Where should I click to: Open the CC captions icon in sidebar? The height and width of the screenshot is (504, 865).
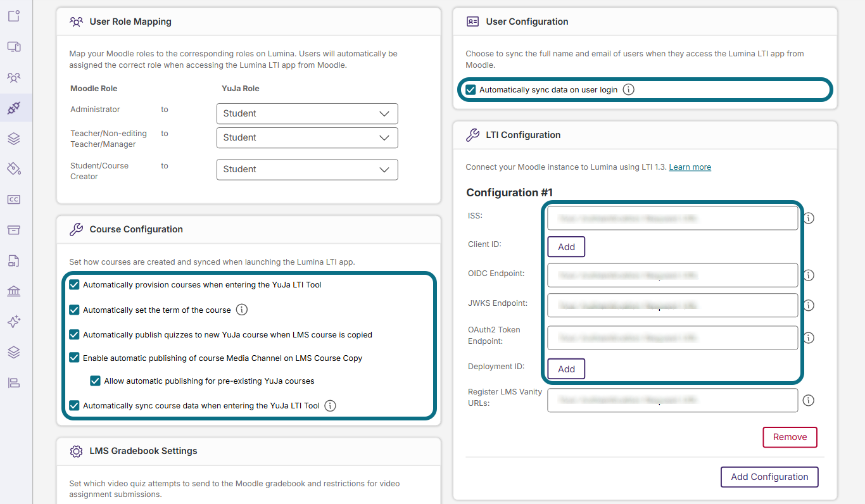pyautogui.click(x=14, y=199)
